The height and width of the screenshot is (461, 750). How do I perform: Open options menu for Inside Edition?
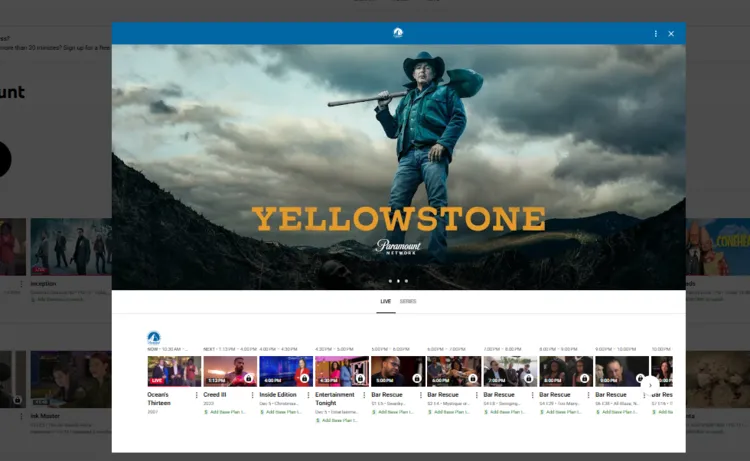pyautogui.click(x=308, y=395)
